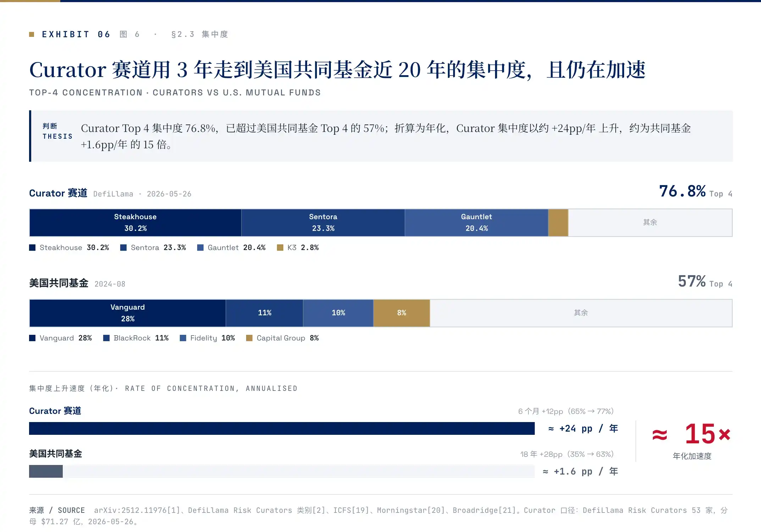Click the "美国共同基金" label above the grey rate bar
The height and width of the screenshot is (532, 761).
pyautogui.click(x=56, y=454)
